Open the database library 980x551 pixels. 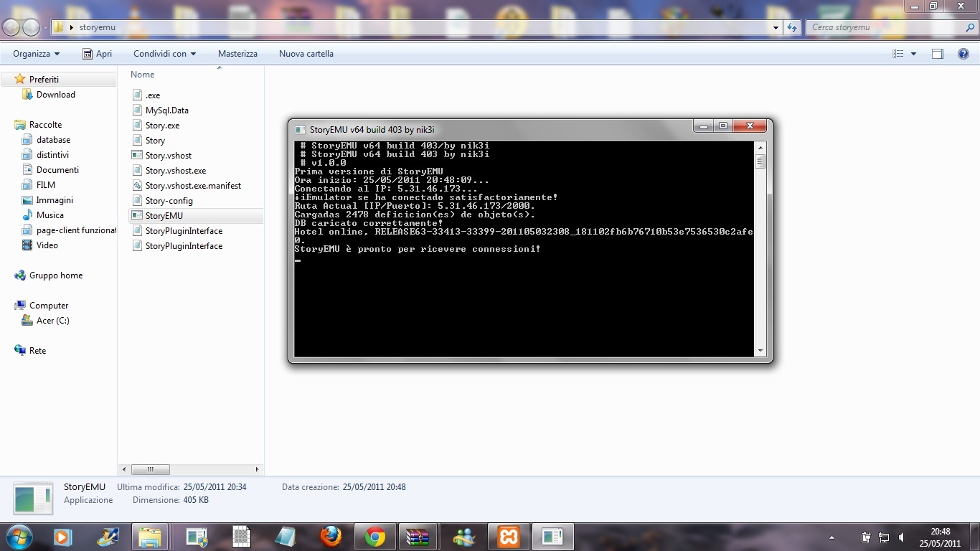(x=53, y=140)
